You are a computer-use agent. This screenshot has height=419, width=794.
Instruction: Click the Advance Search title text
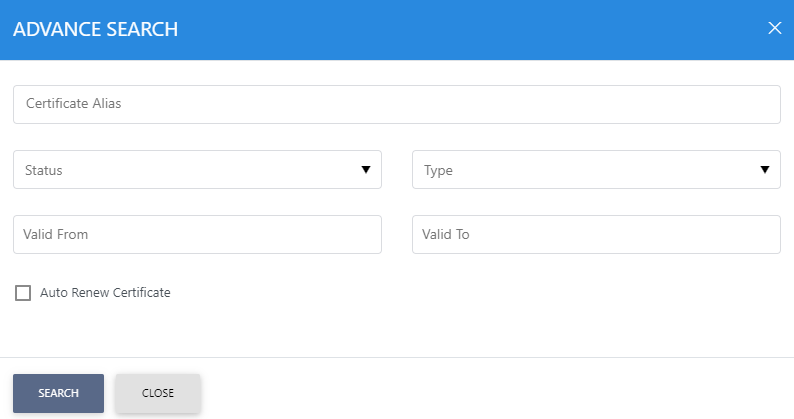[x=95, y=29]
